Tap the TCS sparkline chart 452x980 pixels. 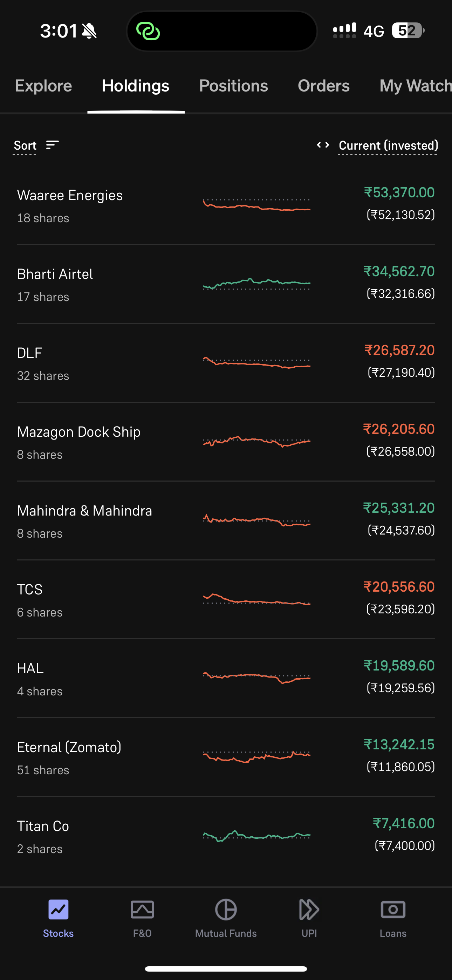pos(256,599)
